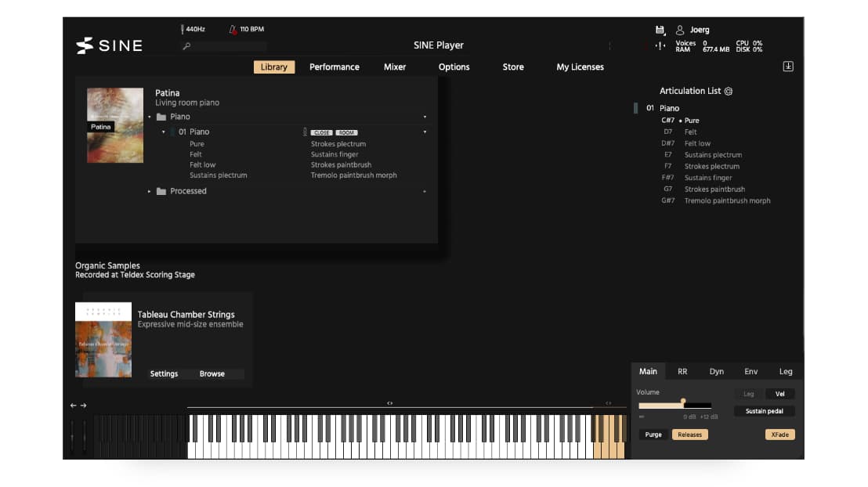Enable the Leg toggle next to Vel
Image resolution: width=868 pixels, height=487 pixels.
[748, 394]
